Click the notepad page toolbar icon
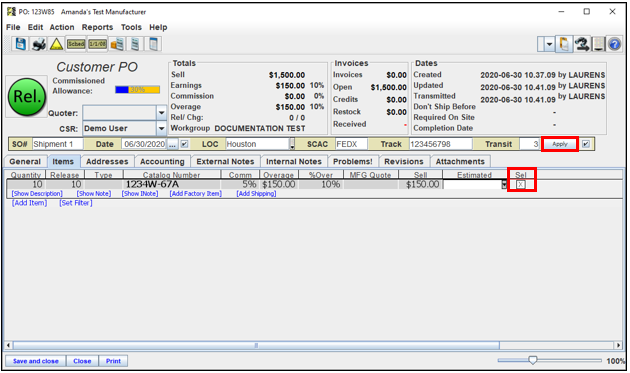The width and height of the screenshot is (630, 373). [153, 44]
